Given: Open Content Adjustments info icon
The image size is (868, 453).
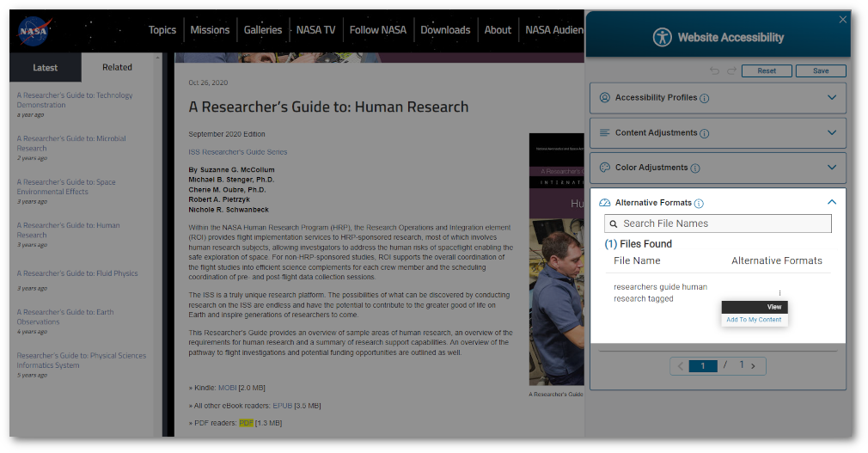Looking at the screenshot, I should point(704,133).
